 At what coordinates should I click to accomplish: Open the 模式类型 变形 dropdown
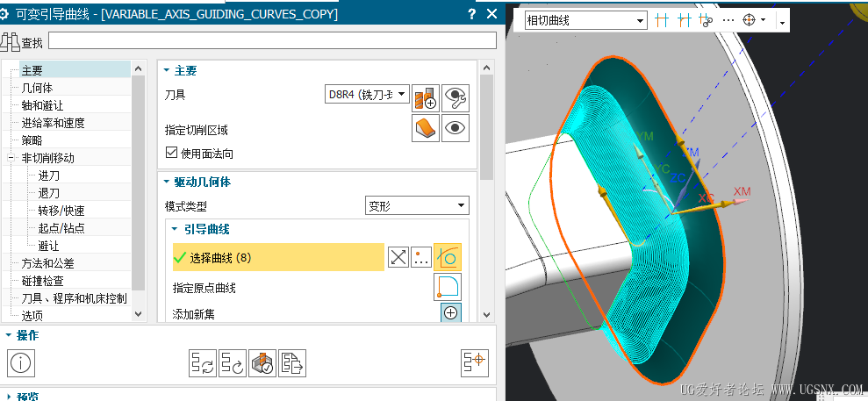click(x=417, y=205)
